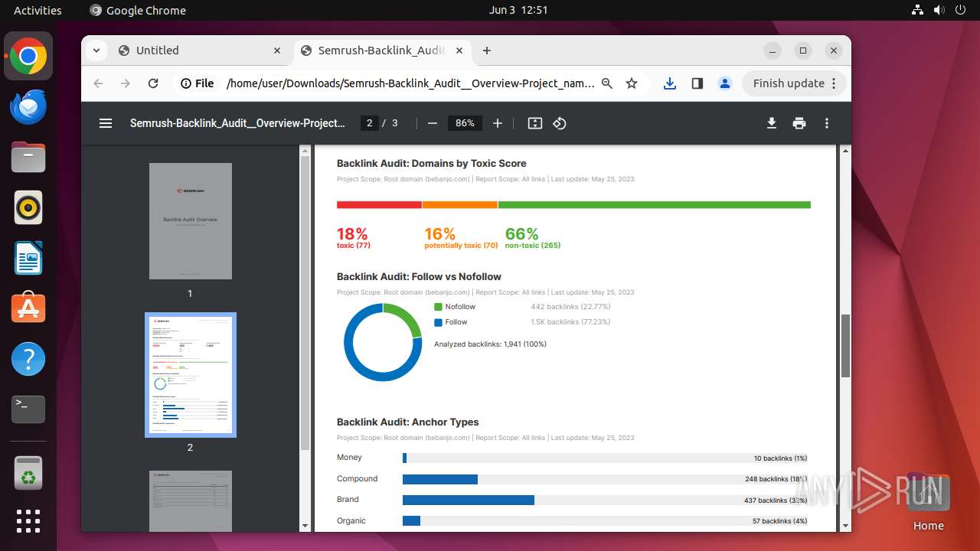Click the red toxic bar segment
Image resolution: width=980 pixels, height=551 pixels.
pyautogui.click(x=379, y=205)
